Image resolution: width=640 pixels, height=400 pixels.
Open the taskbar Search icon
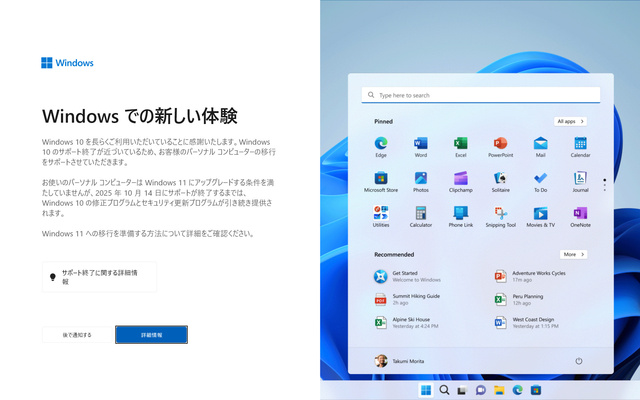[444, 390]
